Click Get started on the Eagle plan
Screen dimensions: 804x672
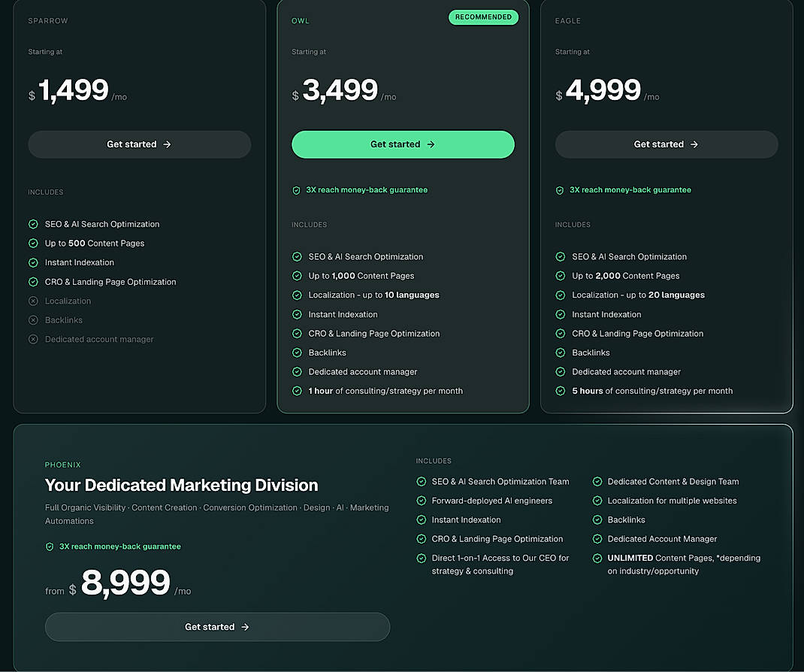pyautogui.click(x=666, y=144)
